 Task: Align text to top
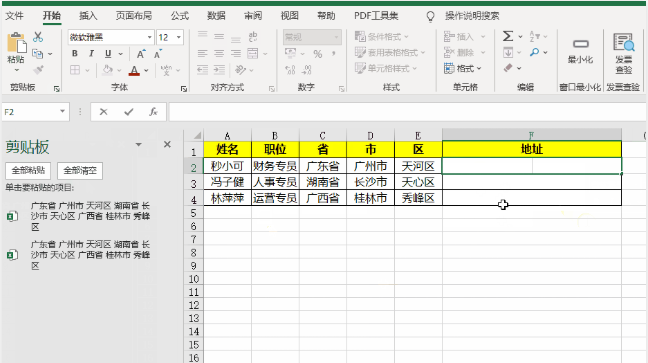pos(202,36)
